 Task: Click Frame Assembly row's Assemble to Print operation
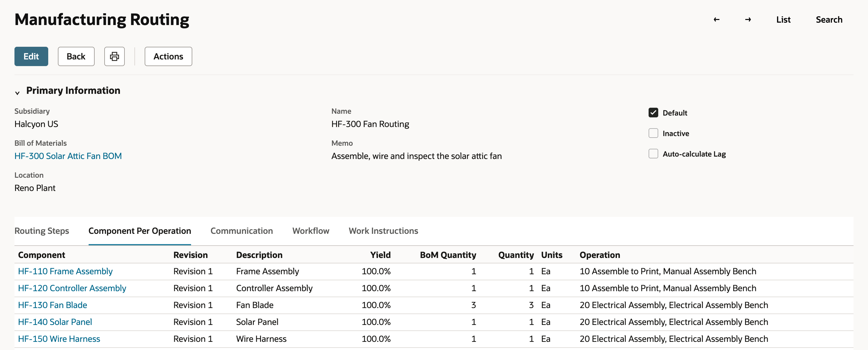[x=668, y=272]
